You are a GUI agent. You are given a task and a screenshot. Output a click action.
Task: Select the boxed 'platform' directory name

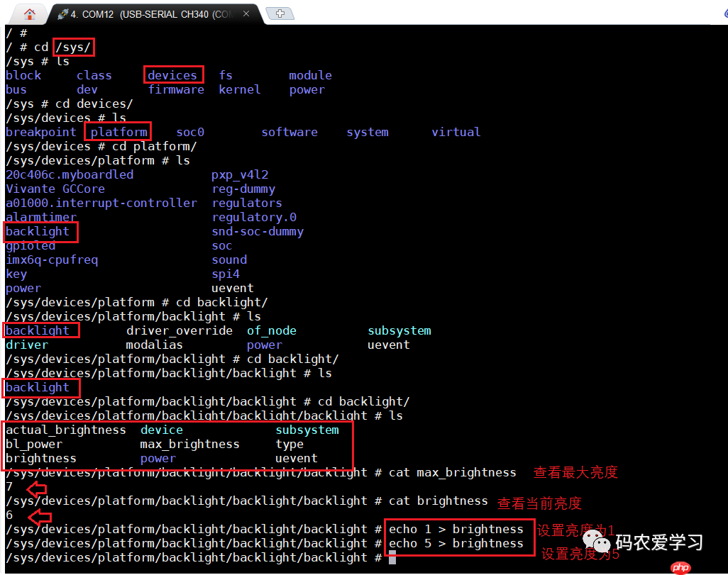(x=118, y=131)
